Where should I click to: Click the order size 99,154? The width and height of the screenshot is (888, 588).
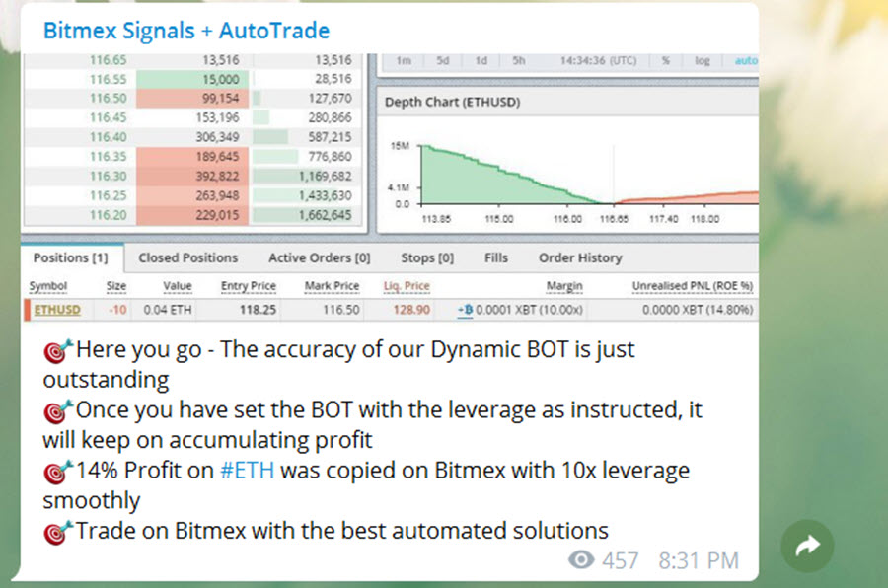pyautogui.click(x=221, y=99)
